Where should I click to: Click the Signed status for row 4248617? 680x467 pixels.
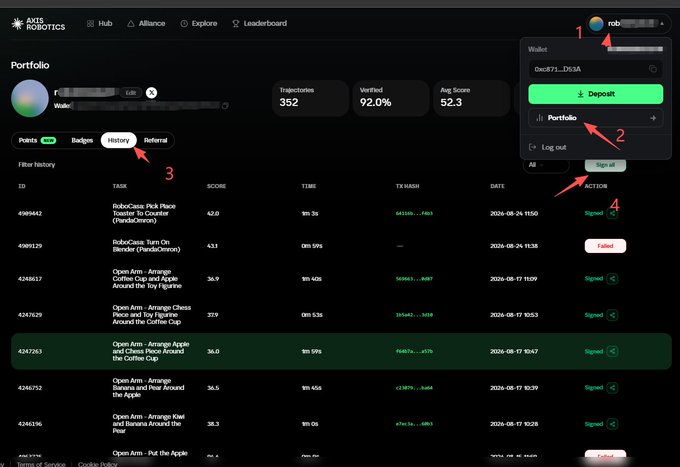coord(594,279)
